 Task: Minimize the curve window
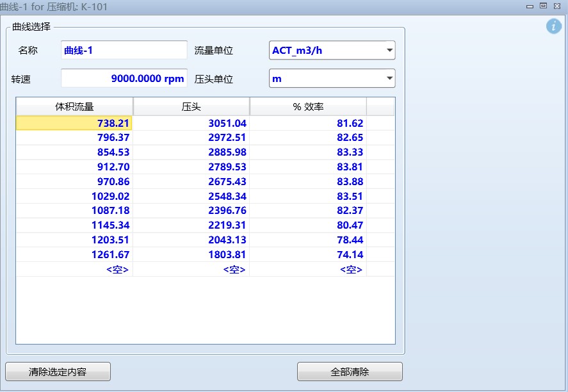pyautogui.click(x=530, y=6)
